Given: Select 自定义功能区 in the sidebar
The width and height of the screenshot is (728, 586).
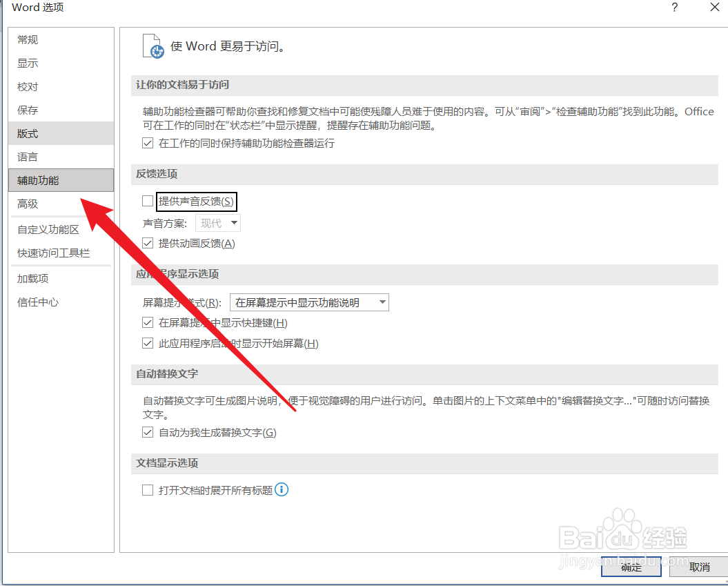Looking at the screenshot, I should [48, 229].
